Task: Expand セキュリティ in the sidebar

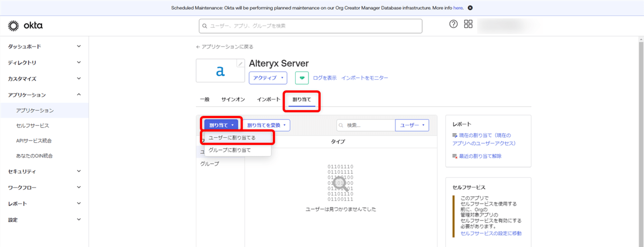Action: pos(44,171)
